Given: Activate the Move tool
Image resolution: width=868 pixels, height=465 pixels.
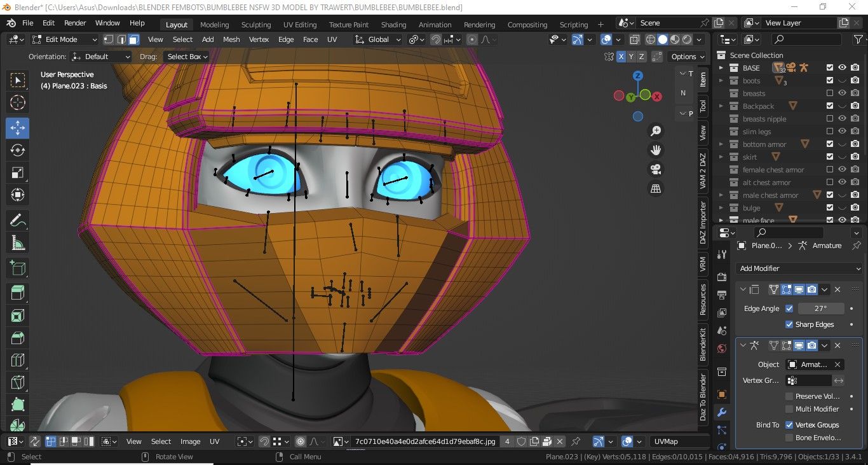Looking at the screenshot, I should 18,127.
